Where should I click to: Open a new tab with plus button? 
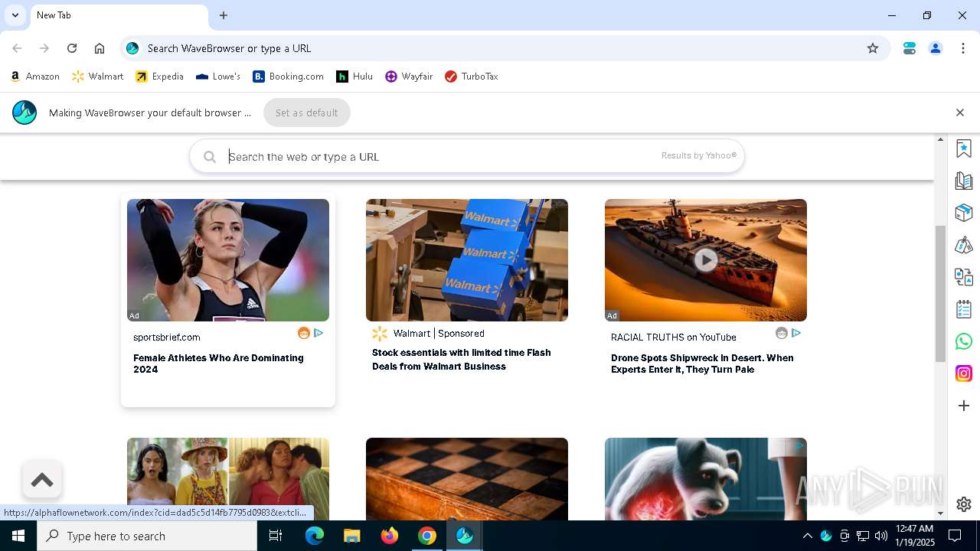coord(224,15)
